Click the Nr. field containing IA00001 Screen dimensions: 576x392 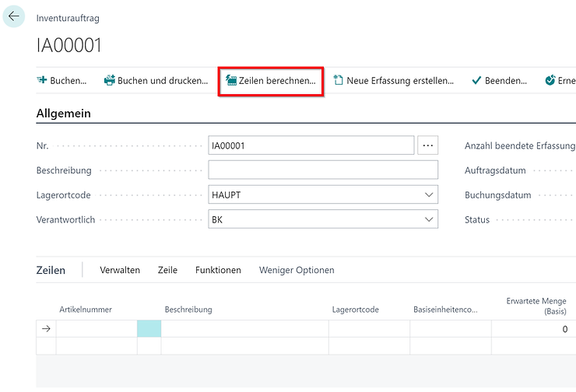[311, 145]
